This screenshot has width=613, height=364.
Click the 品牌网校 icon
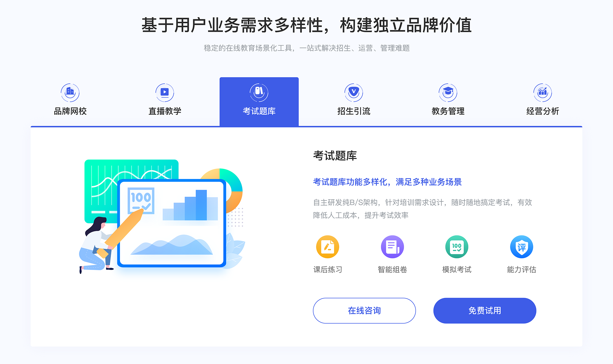pyautogui.click(x=69, y=91)
